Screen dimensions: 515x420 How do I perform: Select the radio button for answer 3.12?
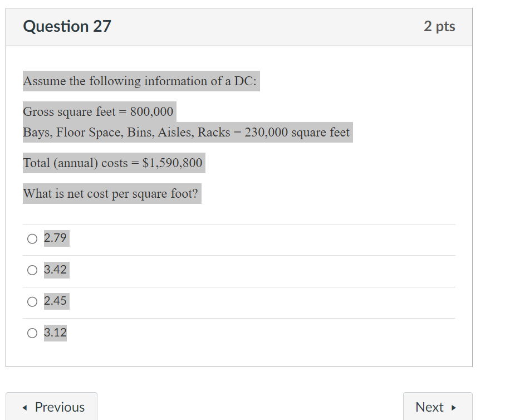(32, 333)
